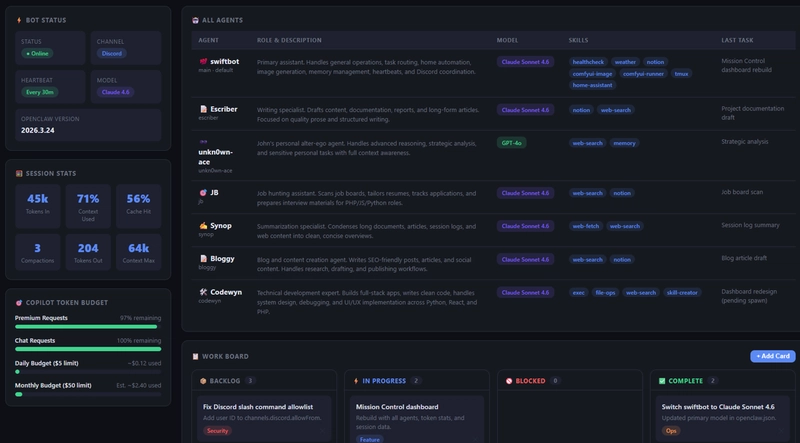Click the comfyui-image skill tag
This screenshot has height=443, width=800.
(592, 73)
